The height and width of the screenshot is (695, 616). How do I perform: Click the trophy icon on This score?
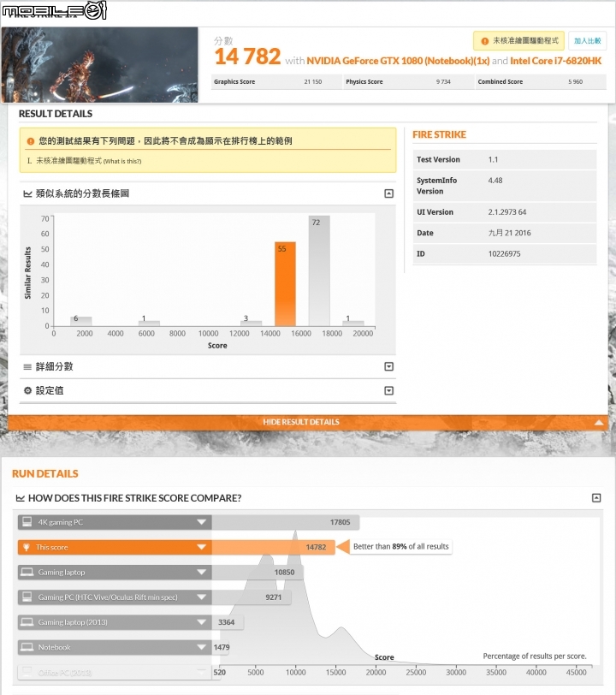27,548
